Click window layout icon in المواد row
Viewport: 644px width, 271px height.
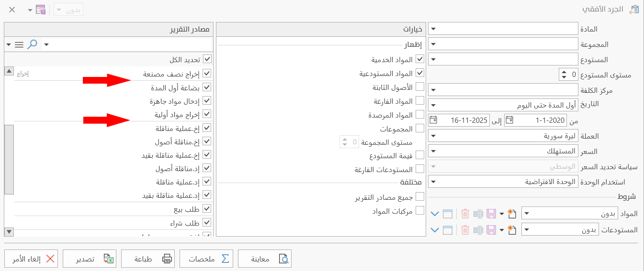447,214
